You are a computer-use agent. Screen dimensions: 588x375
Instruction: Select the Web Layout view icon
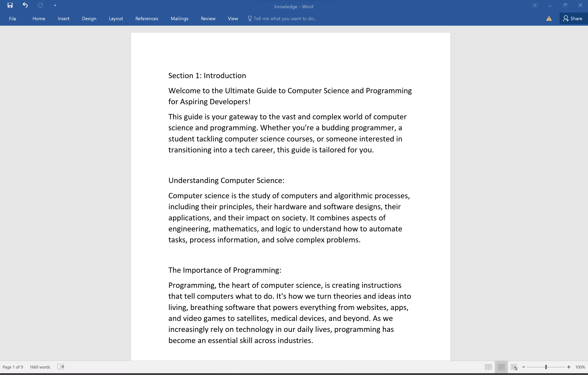coord(514,367)
